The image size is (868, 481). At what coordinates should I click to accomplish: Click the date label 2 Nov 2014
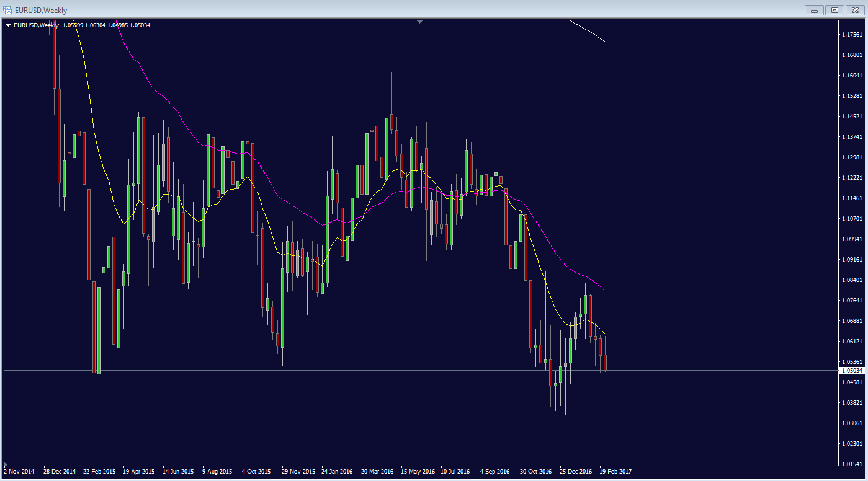click(19, 471)
